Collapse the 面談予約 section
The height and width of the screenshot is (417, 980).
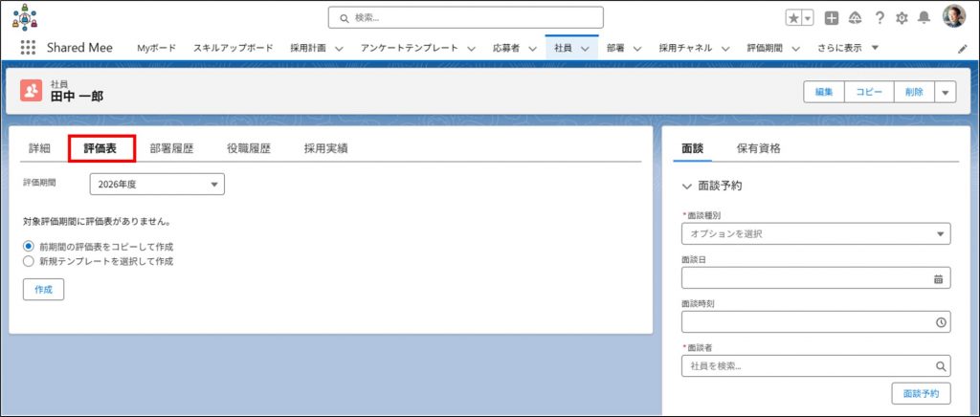click(687, 186)
